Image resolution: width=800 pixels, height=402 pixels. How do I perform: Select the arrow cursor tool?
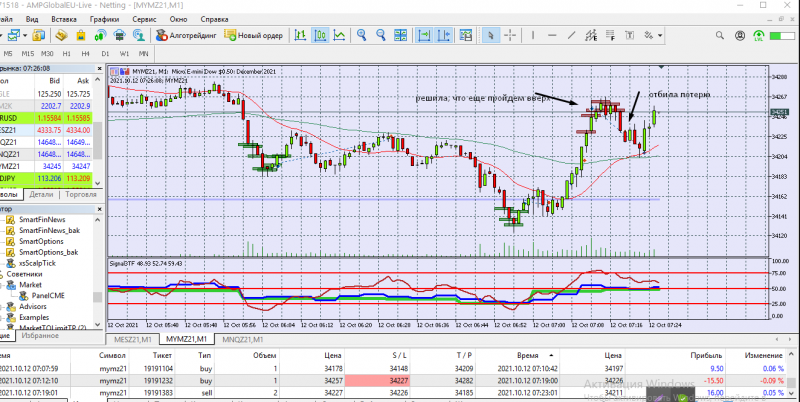click(x=491, y=36)
